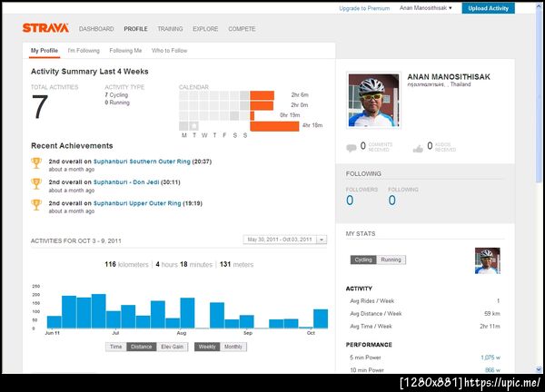545x392 pixels.
Task: Click the 0hr 19m calendar bar
Action: pyautogui.click(x=253, y=115)
